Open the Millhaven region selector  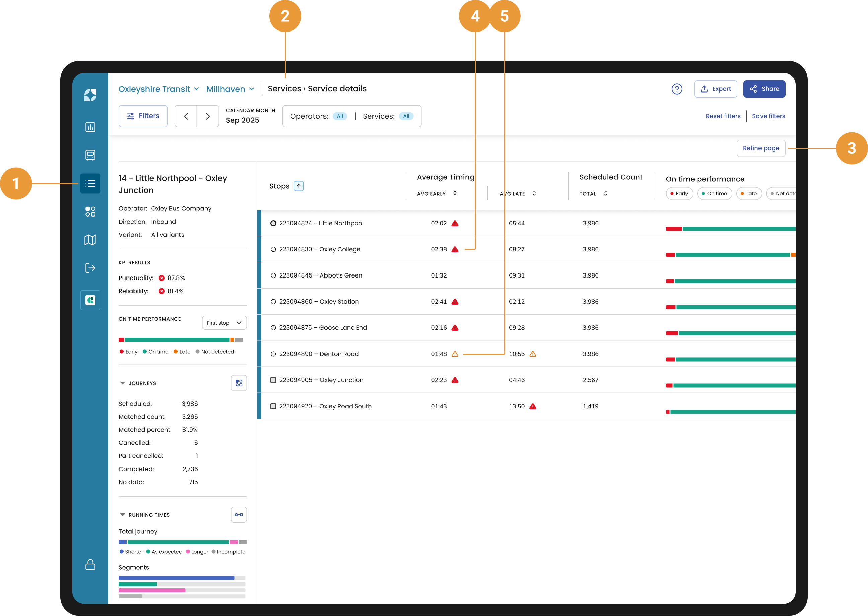pyautogui.click(x=230, y=89)
